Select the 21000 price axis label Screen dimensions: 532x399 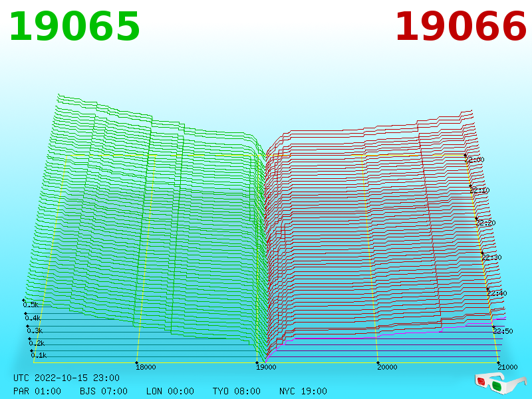[507, 367]
